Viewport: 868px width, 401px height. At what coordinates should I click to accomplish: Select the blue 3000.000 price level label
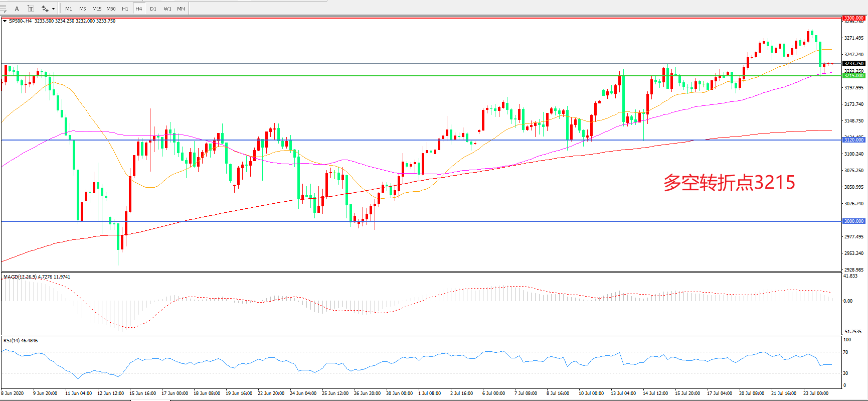(x=853, y=221)
